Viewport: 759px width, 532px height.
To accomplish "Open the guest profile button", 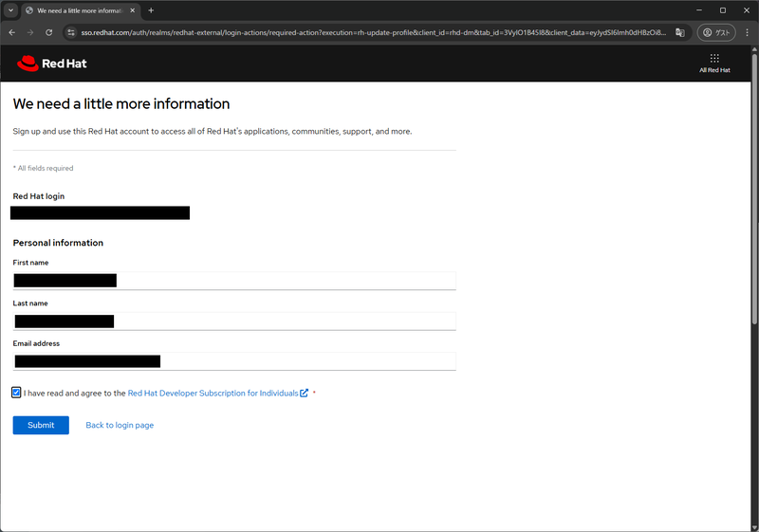I will point(716,32).
